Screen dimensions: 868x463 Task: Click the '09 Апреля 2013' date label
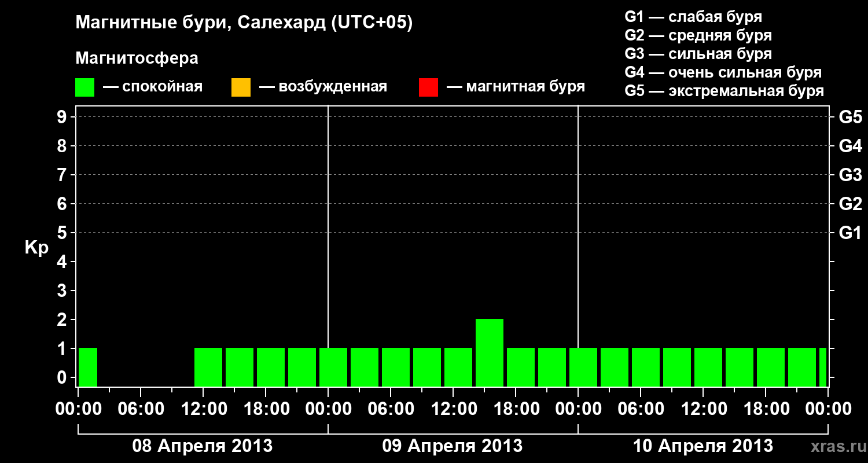(453, 446)
